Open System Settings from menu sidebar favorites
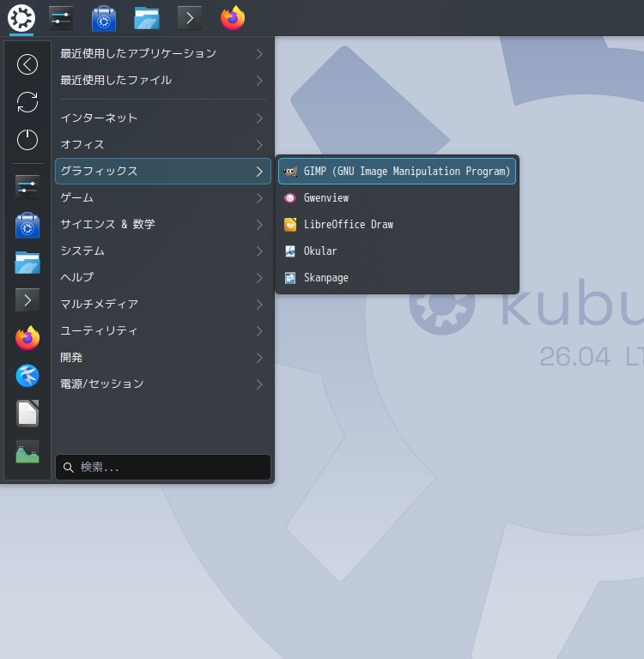644x659 pixels. pos(27,187)
